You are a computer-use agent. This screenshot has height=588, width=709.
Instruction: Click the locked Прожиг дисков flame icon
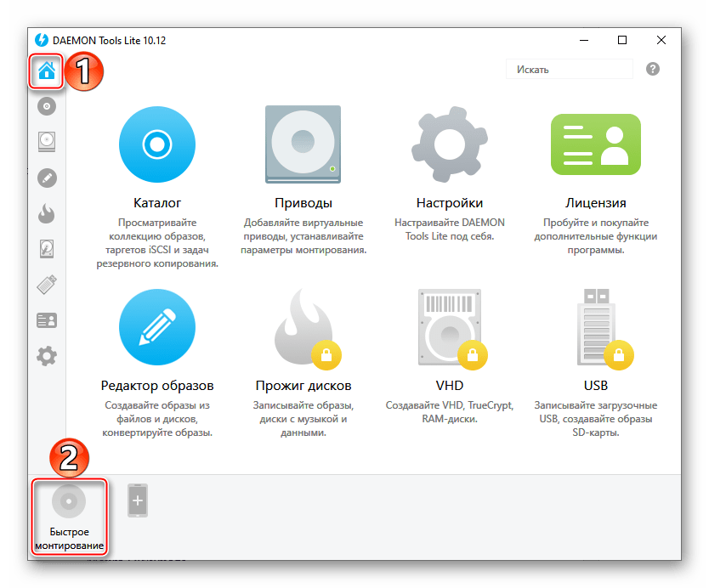pos(305,328)
